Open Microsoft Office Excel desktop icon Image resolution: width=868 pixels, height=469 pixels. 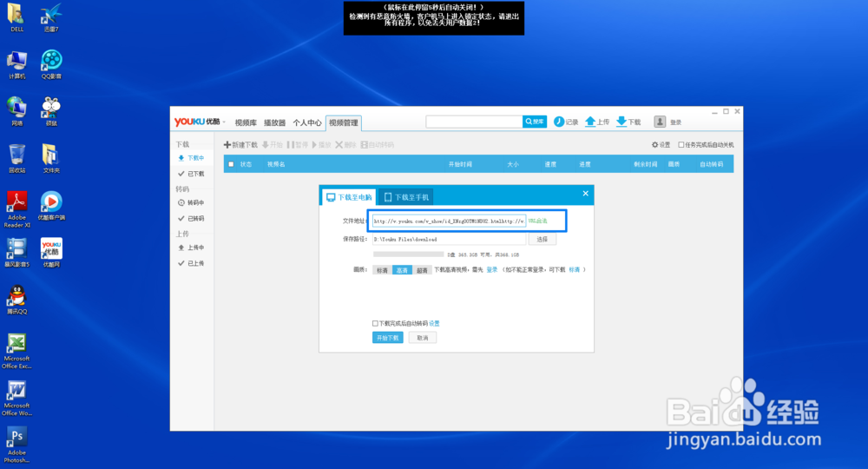tap(16, 352)
